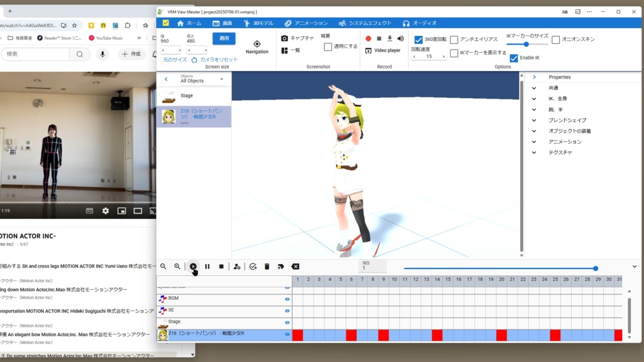Click the tag-plus icon in timeline toolbar
Viewport: 644px width, 362px height.
coord(281,266)
